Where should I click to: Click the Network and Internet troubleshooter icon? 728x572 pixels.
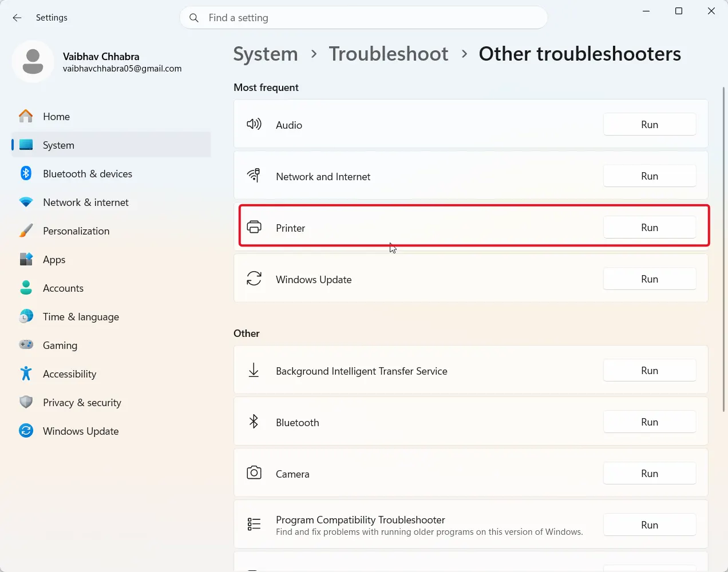click(254, 175)
